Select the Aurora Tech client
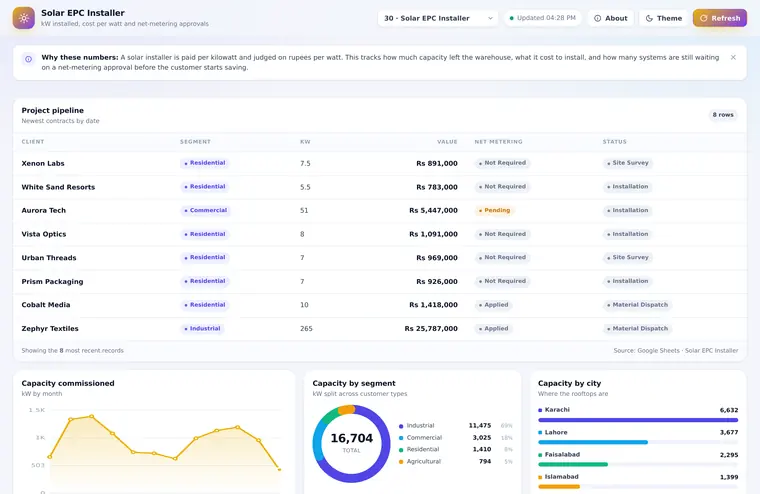Screen dimensions: 760x494 pyautogui.click(x=44, y=210)
